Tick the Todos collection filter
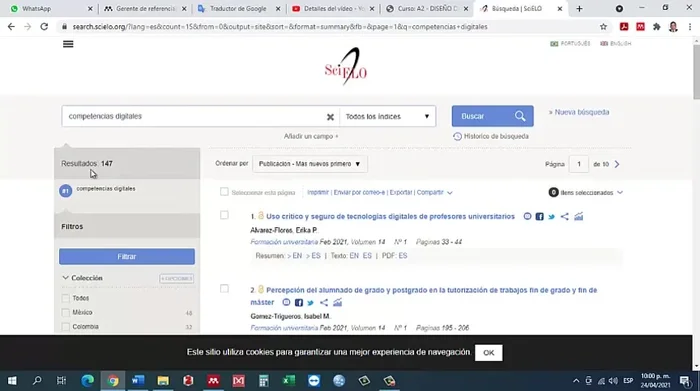700x391 pixels. (x=66, y=298)
